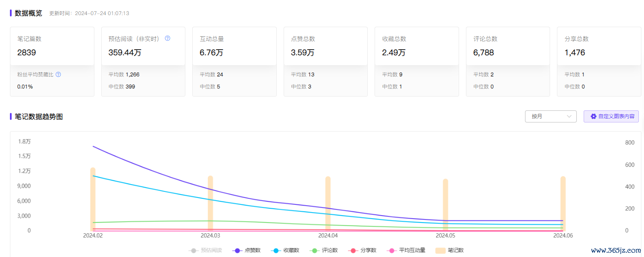The height and width of the screenshot is (257, 644).
Task: Open 自定义图表内容 chart settings
Action: (x=611, y=116)
